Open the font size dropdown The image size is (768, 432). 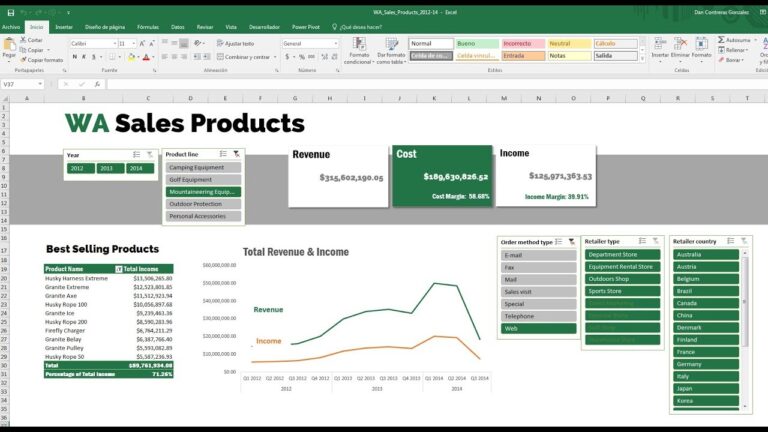pos(134,44)
